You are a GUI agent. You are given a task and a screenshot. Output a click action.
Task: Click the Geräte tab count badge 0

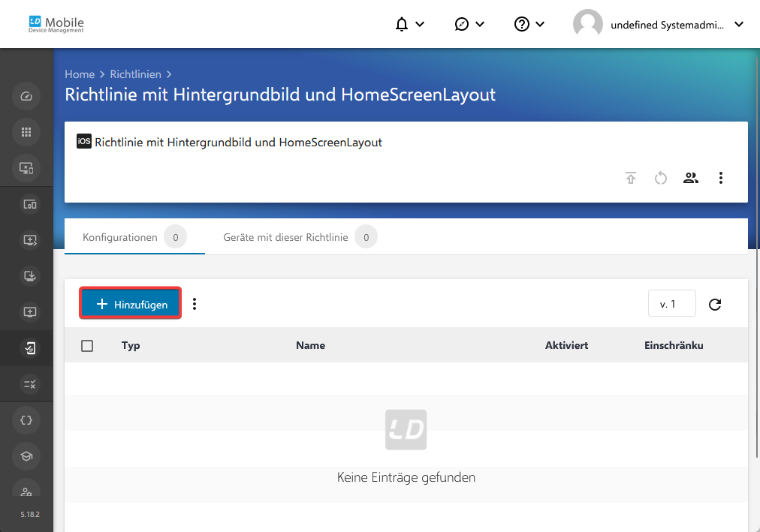366,237
